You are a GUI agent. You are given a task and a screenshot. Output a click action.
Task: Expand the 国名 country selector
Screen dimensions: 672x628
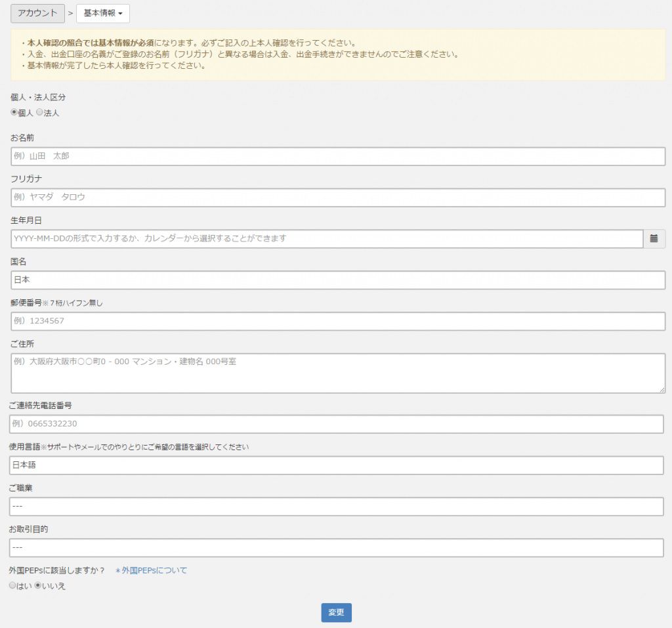tap(337, 280)
